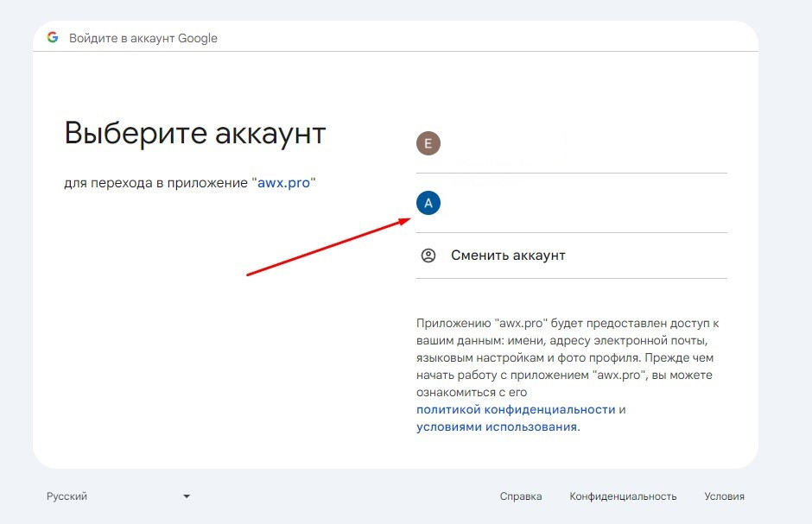
Task: Click the "Войдите в аккаунт Google" header text
Action: [143, 38]
